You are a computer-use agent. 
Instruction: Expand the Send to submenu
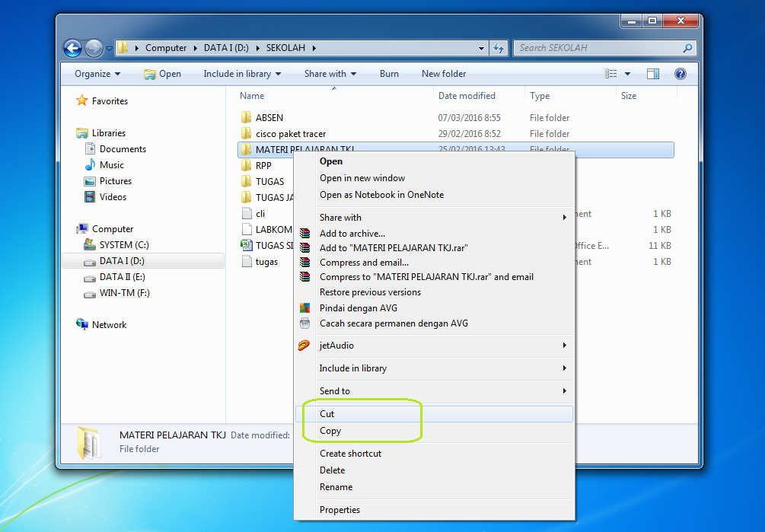pyautogui.click(x=434, y=391)
